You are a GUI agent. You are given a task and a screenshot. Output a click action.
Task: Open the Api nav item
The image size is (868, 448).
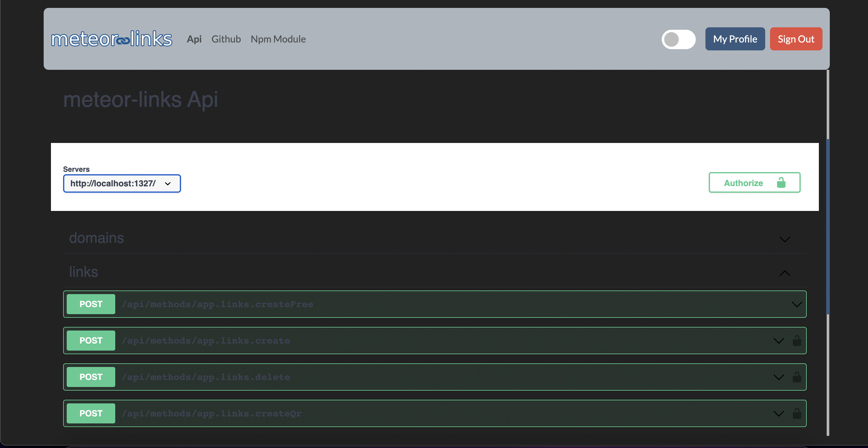pyautogui.click(x=194, y=39)
